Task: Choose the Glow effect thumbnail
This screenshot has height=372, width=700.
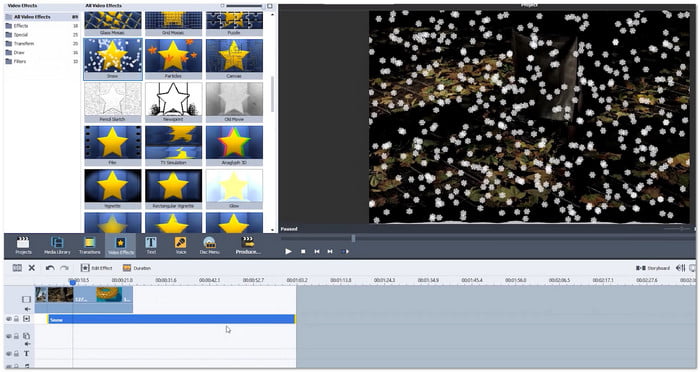Action: coord(234,189)
